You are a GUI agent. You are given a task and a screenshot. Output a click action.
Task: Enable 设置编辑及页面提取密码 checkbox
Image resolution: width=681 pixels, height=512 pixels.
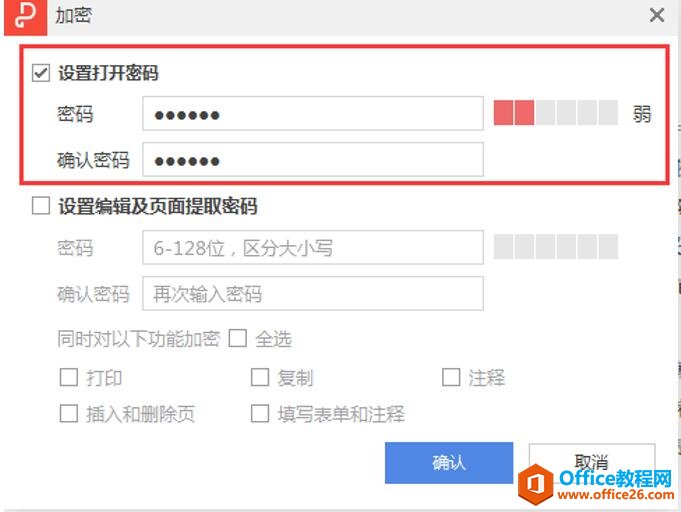41,205
